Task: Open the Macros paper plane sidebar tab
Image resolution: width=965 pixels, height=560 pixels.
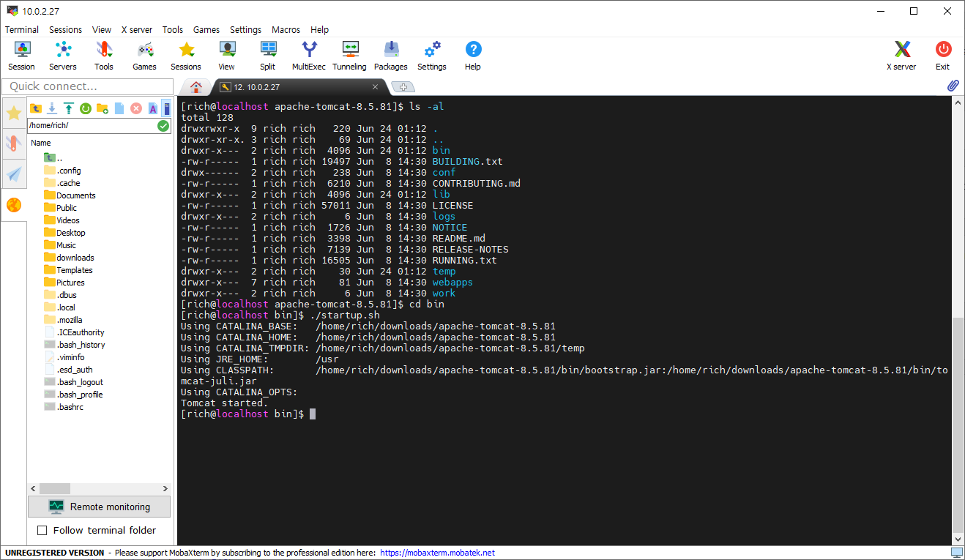Action: tap(14, 174)
